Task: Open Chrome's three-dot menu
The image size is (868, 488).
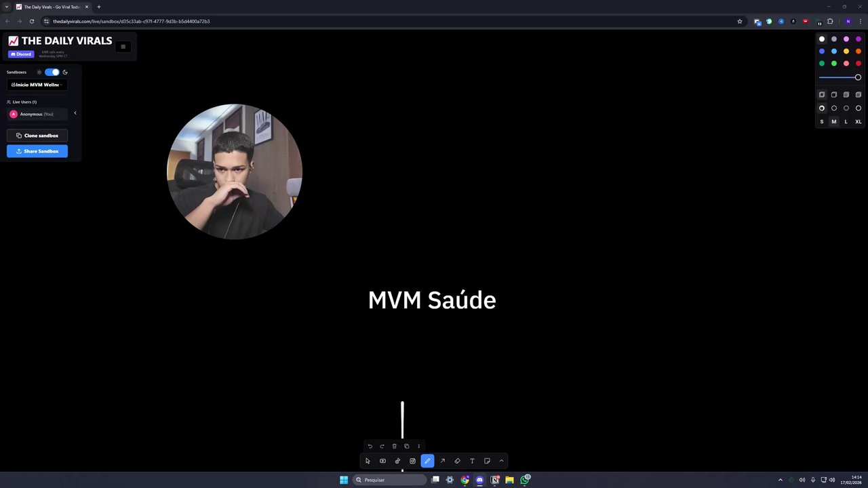Action: coord(860,21)
